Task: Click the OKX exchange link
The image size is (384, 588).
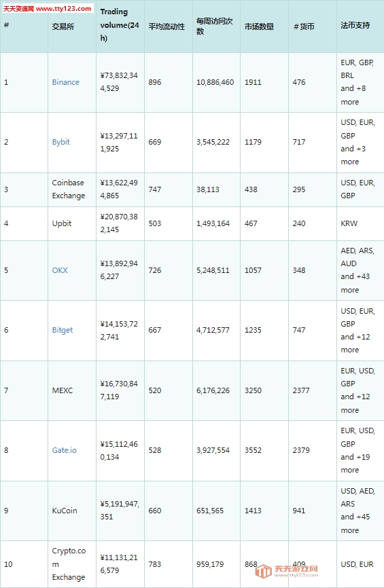Action: coord(60,270)
